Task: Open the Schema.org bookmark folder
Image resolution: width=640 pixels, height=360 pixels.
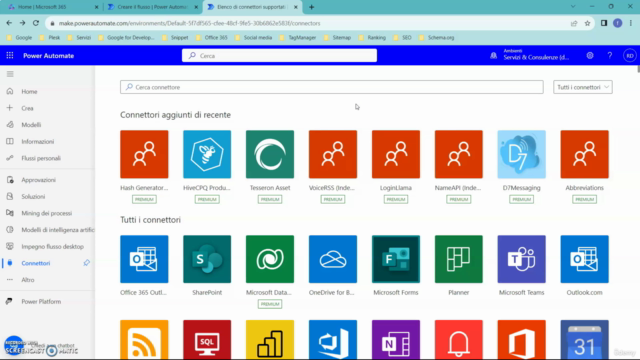Action: coord(436,38)
